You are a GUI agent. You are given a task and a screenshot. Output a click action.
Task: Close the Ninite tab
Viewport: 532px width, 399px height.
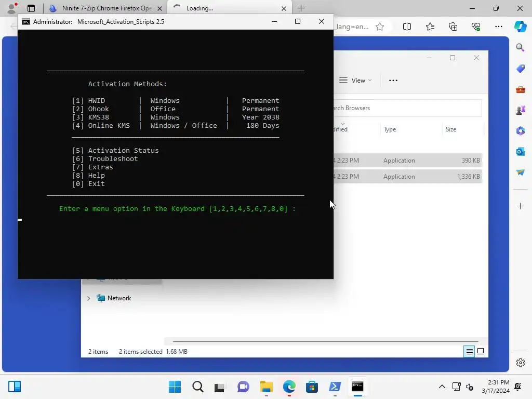(159, 8)
